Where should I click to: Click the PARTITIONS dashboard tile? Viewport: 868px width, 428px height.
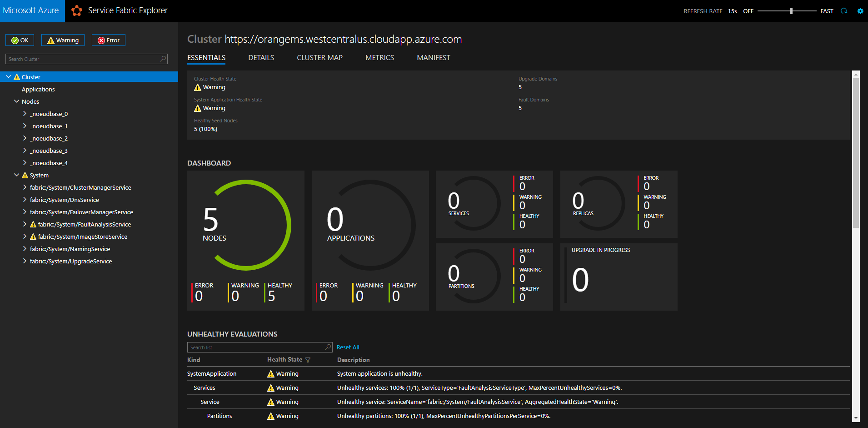coord(494,277)
